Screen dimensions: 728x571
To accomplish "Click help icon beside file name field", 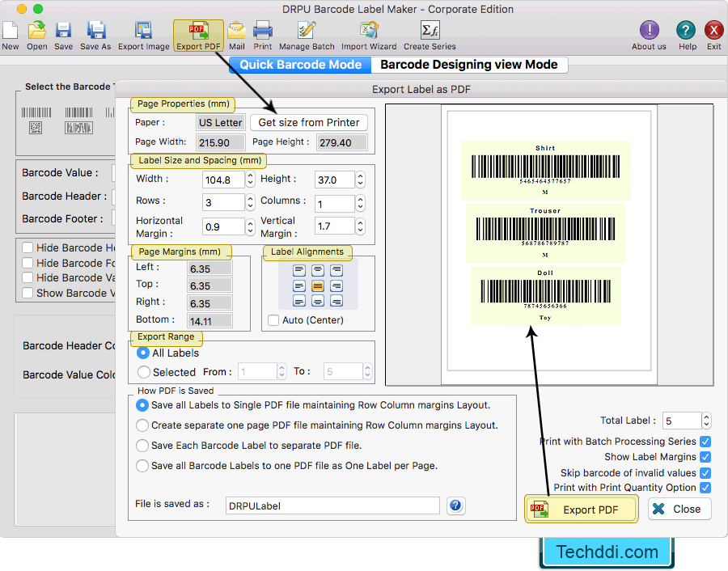I will [x=456, y=505].
